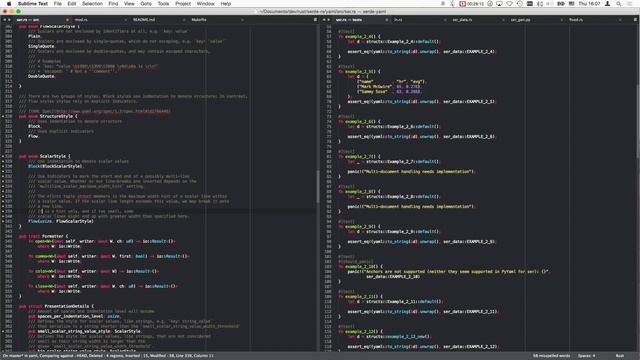Close the fixed.rs tab
Screen dimensions: 640x360
(x=620, y=20)
